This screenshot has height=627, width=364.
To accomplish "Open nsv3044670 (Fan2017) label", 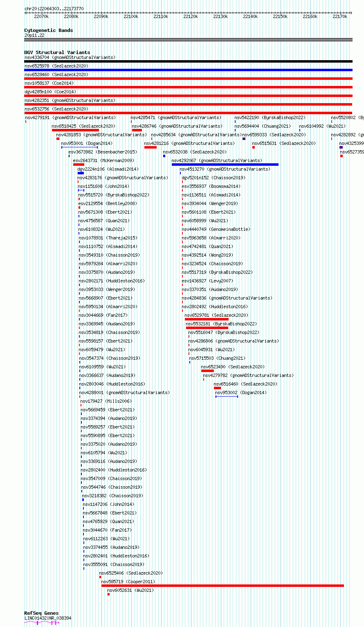I will click(107, 530).
